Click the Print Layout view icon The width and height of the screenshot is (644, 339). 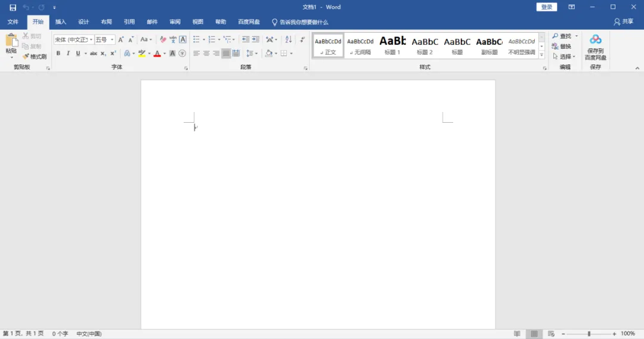tap(534, 334)
